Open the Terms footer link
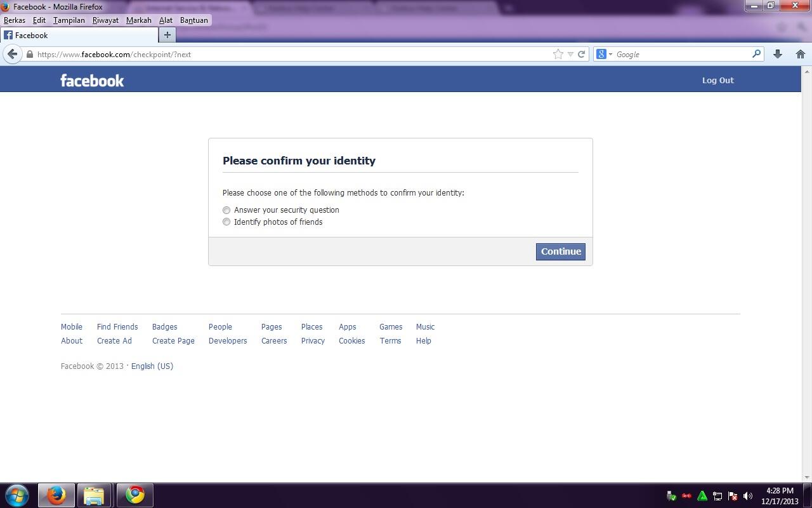The width and height of the screenshot is (812, 508). point(390,341)
